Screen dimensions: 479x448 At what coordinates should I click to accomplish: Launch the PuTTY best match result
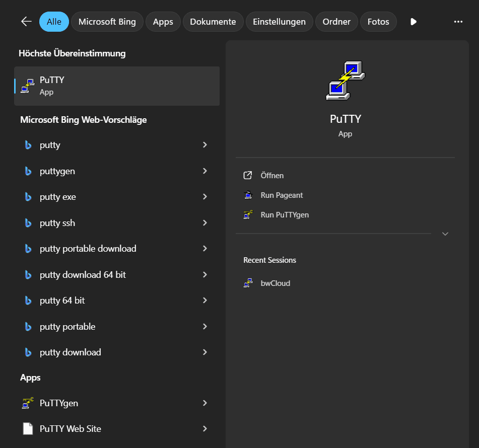[117, 86]
